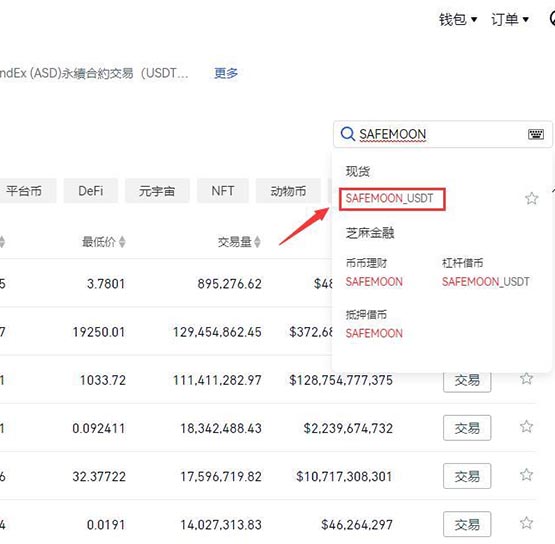The width and height of the screenshot is (555, 544).
Task: Click the $128,754,777,375 market cap cell
Action: (x=341, y=380)
